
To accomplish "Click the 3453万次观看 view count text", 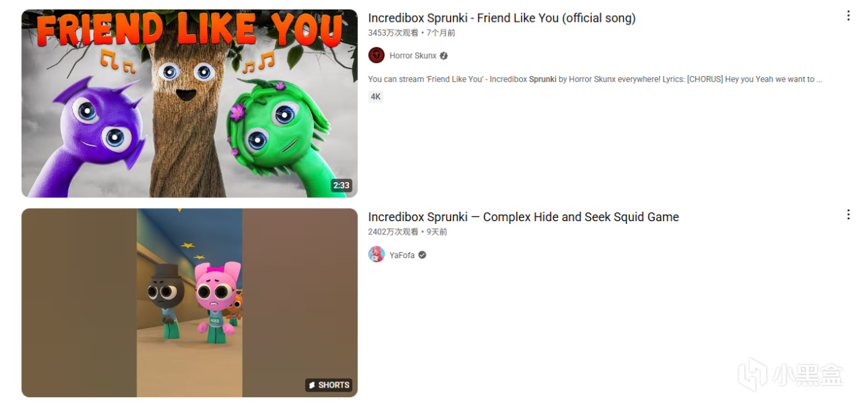I will tap(393, 33).
